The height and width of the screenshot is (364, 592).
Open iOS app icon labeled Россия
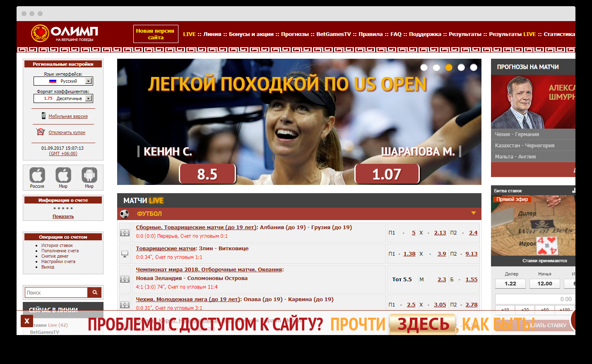(37, 175)
